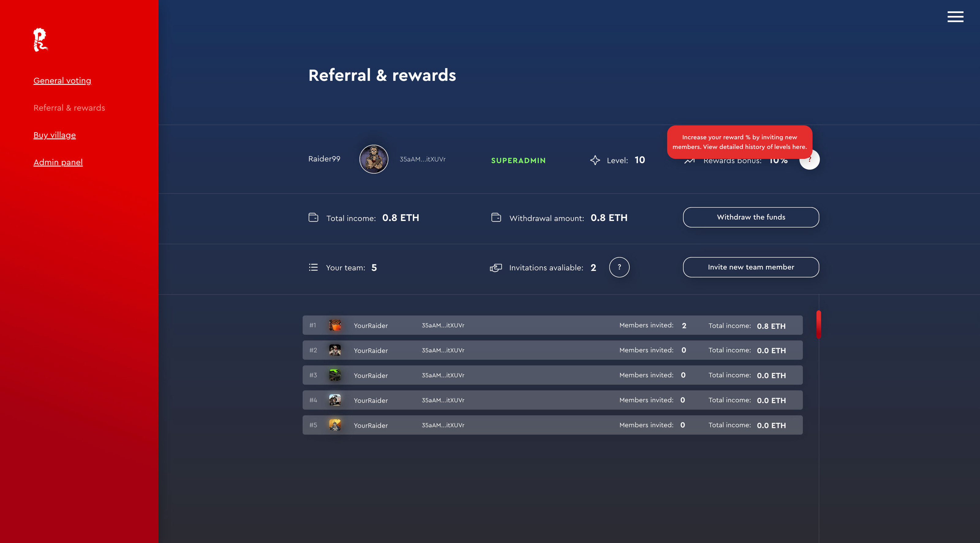Screen dimensions: 980x543
Task: Click the Invitations available hand icon
Action: click(x=496, y=268)
